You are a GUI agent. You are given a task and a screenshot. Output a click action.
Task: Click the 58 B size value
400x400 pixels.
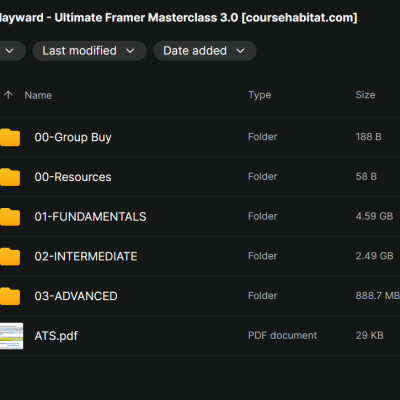(366, 176)
